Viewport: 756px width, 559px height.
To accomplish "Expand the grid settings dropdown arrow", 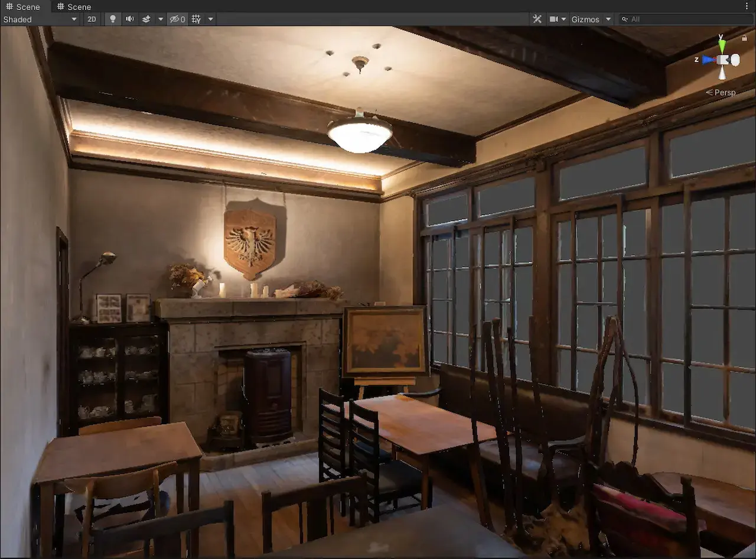I will click(x=210, y=19).
